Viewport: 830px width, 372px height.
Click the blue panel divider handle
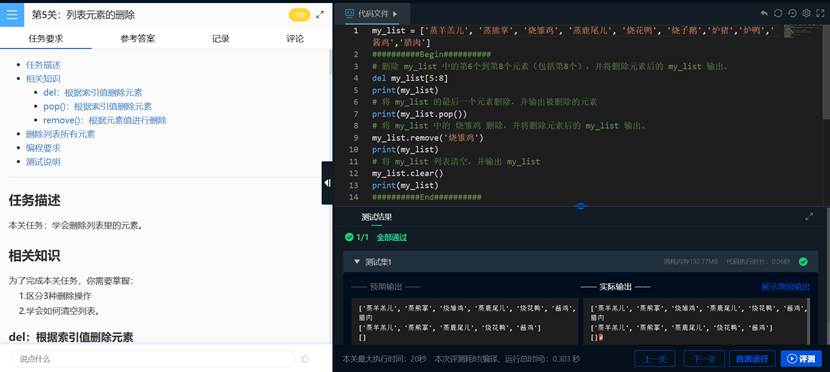pos(581,206)
